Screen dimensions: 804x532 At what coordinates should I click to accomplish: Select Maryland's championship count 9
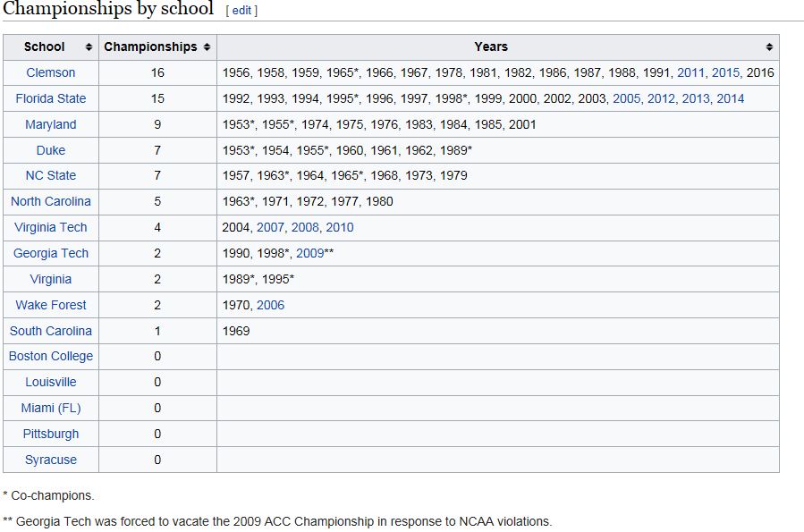tap(157, 124)
